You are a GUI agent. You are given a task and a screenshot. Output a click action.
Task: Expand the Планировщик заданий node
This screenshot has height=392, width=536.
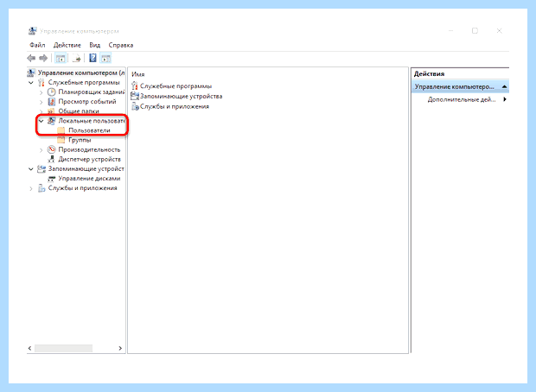pos(41,92)
